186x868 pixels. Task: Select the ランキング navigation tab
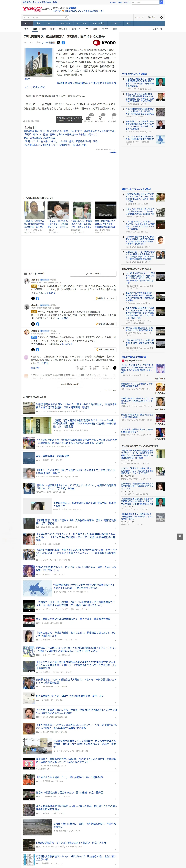tap(115, 23)
